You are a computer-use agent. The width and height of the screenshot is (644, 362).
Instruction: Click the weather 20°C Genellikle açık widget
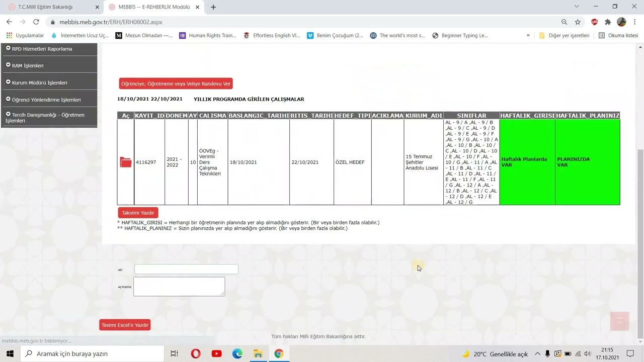(495, 353)
